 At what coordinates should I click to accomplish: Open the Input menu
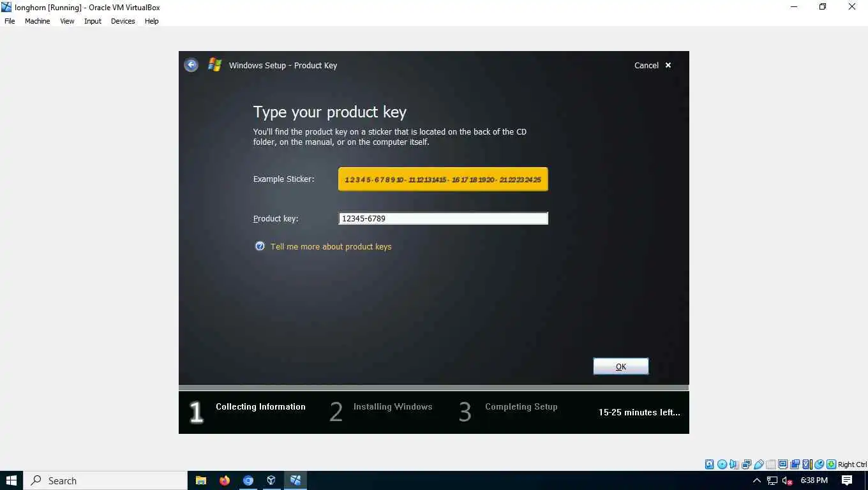(93, 21)
